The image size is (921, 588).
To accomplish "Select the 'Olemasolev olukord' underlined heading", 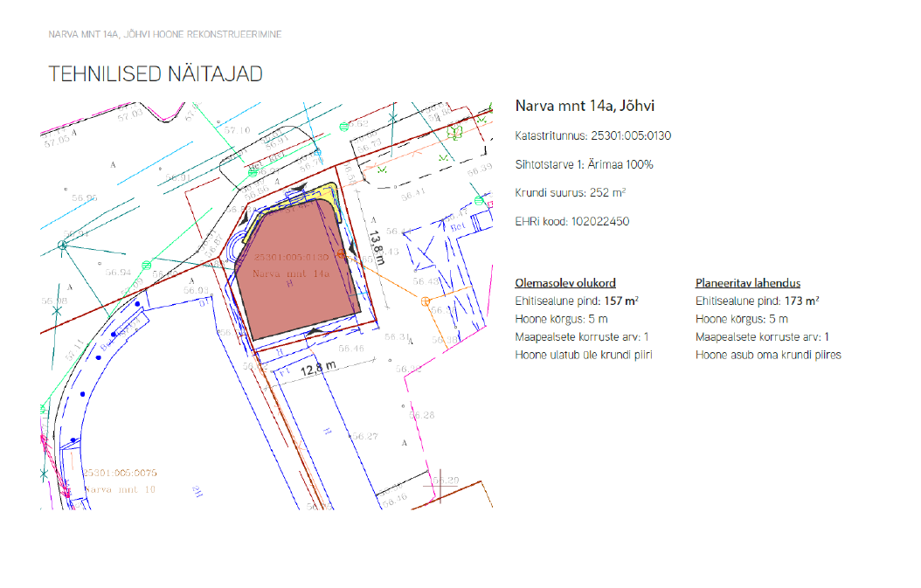I will tap(565, 283).
